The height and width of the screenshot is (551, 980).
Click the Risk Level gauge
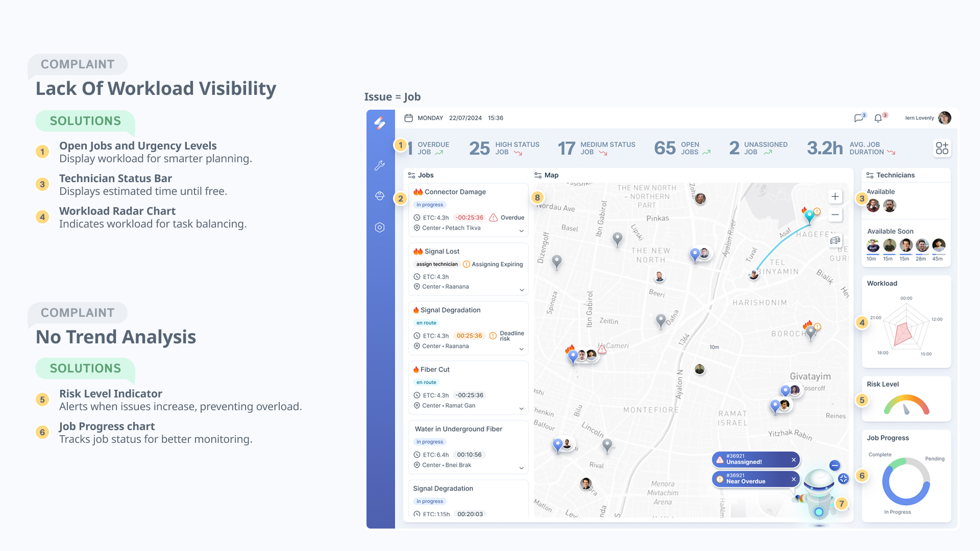(x=906, y=405)
